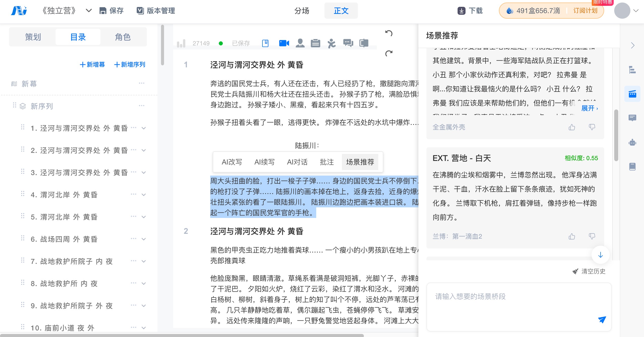
Task: Dislike the 全金属外壳 recommendation
Action: [592, 127]
